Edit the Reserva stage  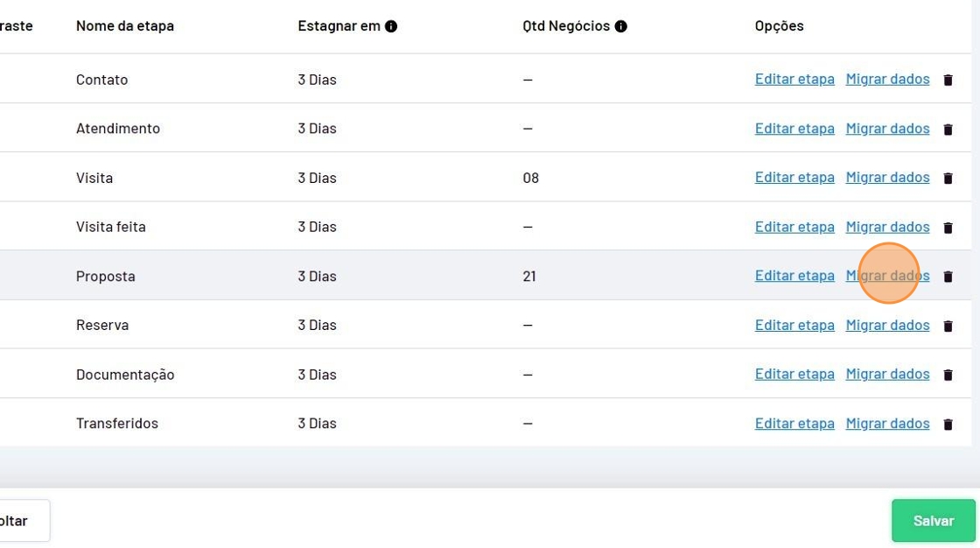[794, 325]
